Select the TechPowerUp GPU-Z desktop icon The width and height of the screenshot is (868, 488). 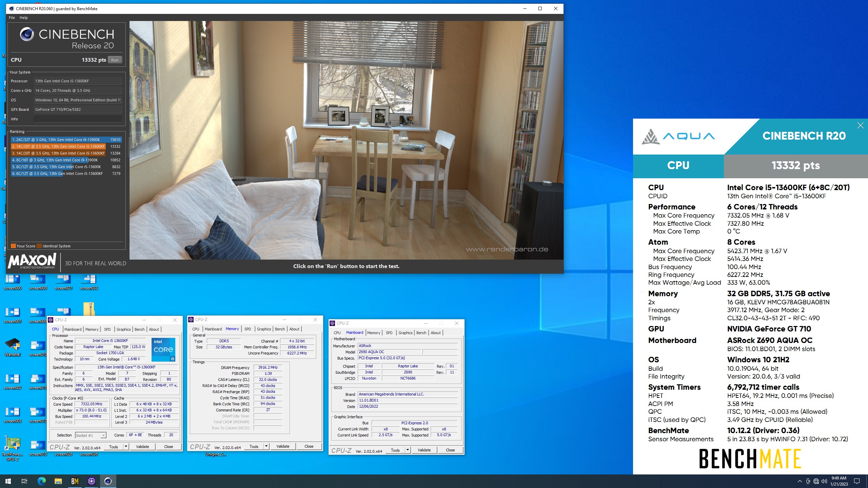13,449
